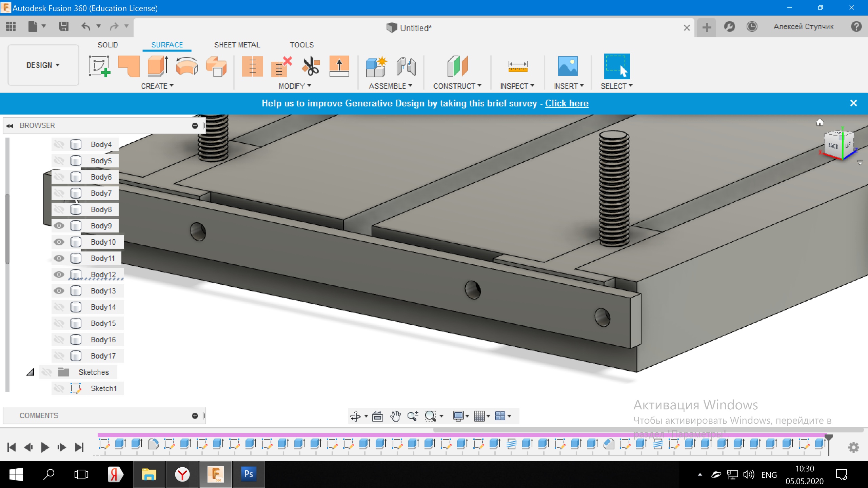This screenshot has height=488, width=868.
Task: Open the SHEET METAL tab
Action: click(237, 45)
